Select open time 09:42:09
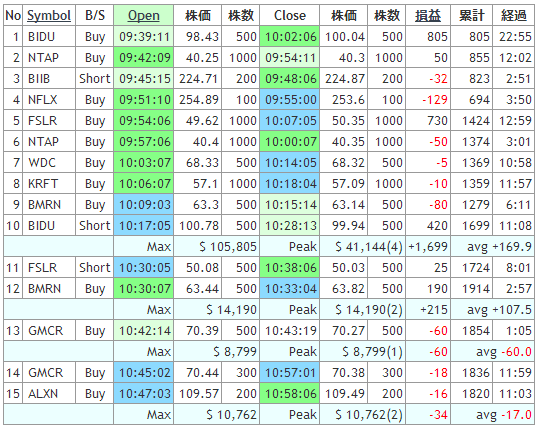This screenshot has height=428, width=541. [144, 58]
